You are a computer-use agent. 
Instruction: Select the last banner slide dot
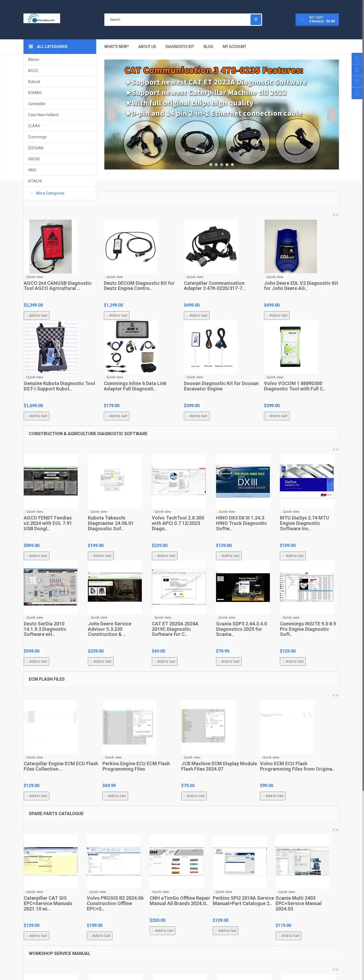(232, 165)
